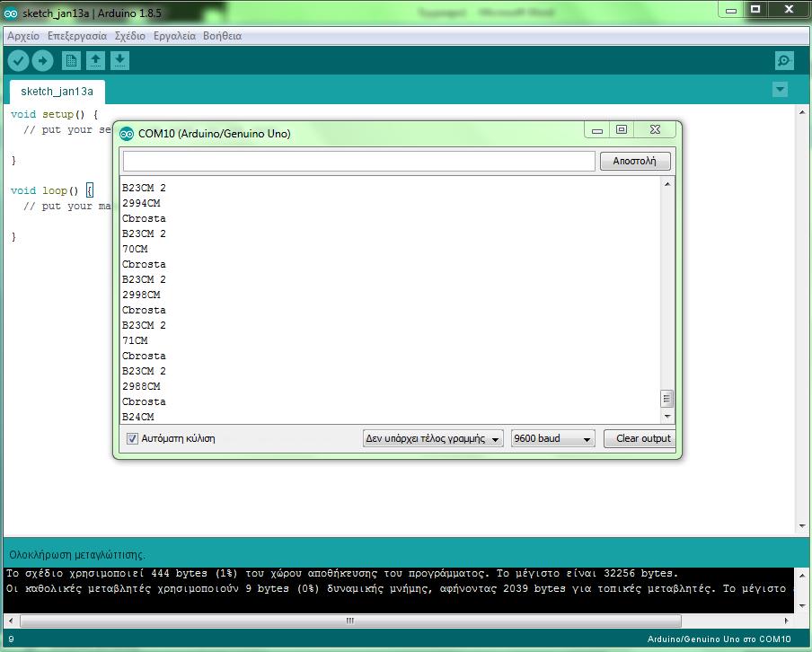Open the 9600 baud dropdown

[552, 438]
